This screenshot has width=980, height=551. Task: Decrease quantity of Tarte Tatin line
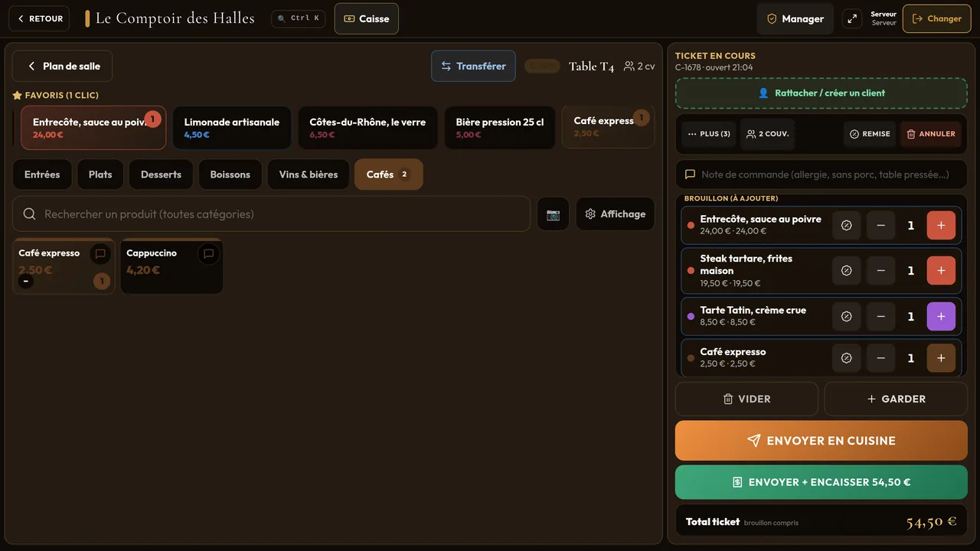coord(880,317)
